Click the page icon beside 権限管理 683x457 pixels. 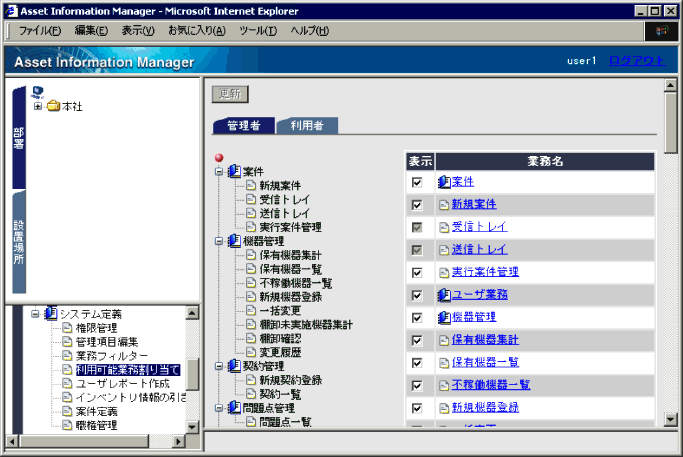coord(67,328)
